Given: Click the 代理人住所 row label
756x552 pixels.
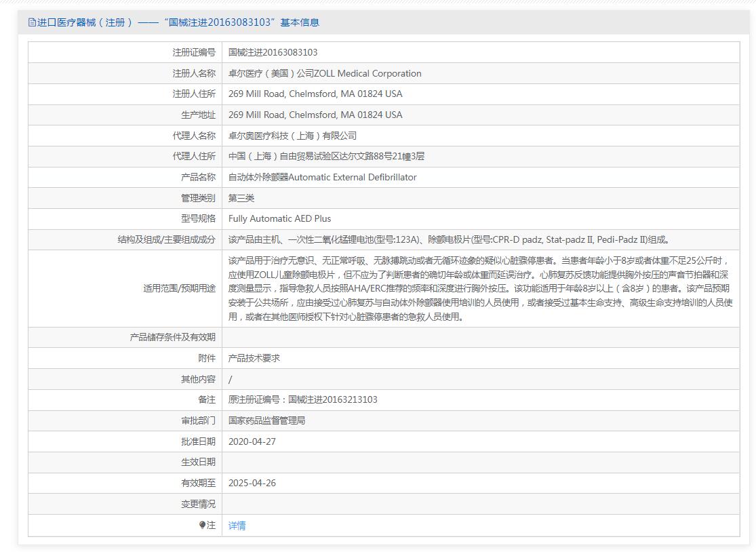Looking at the screenshot, I should (x=194, y=156).
